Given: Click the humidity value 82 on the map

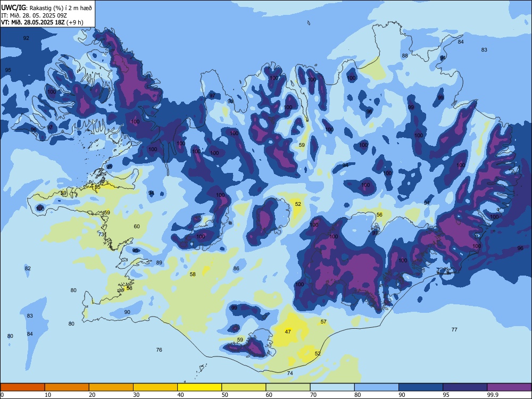Looking at the screenshot, I should point(28,268).
